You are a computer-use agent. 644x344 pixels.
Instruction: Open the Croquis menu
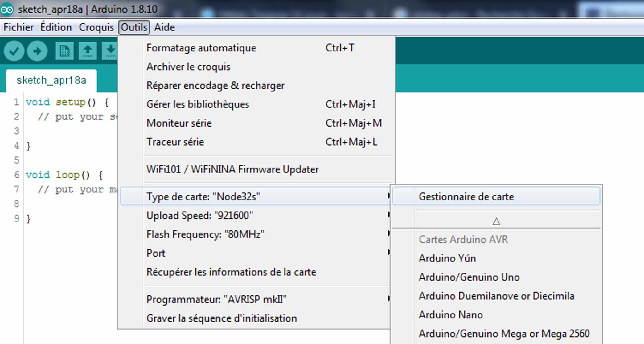point(96,27)
